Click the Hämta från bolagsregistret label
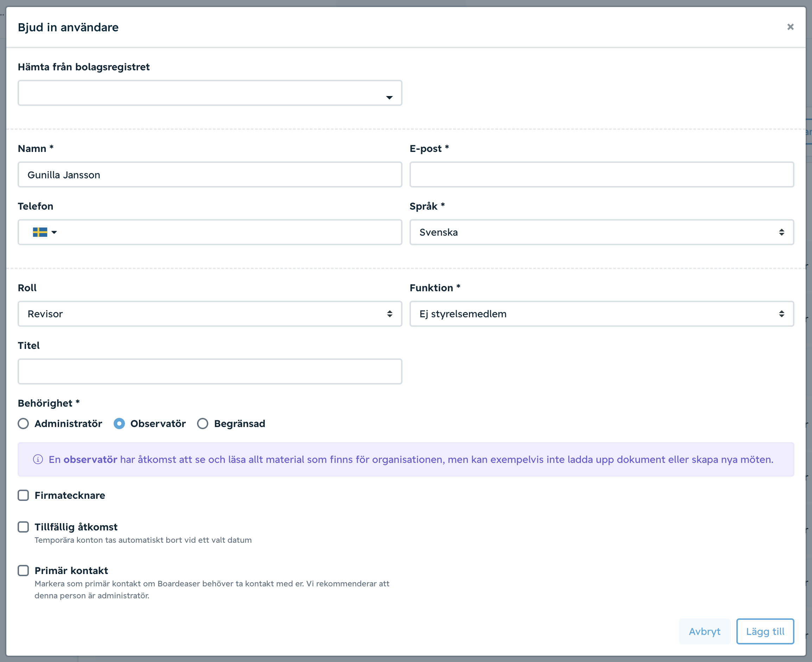812x662 pixels. click(84, 67)
